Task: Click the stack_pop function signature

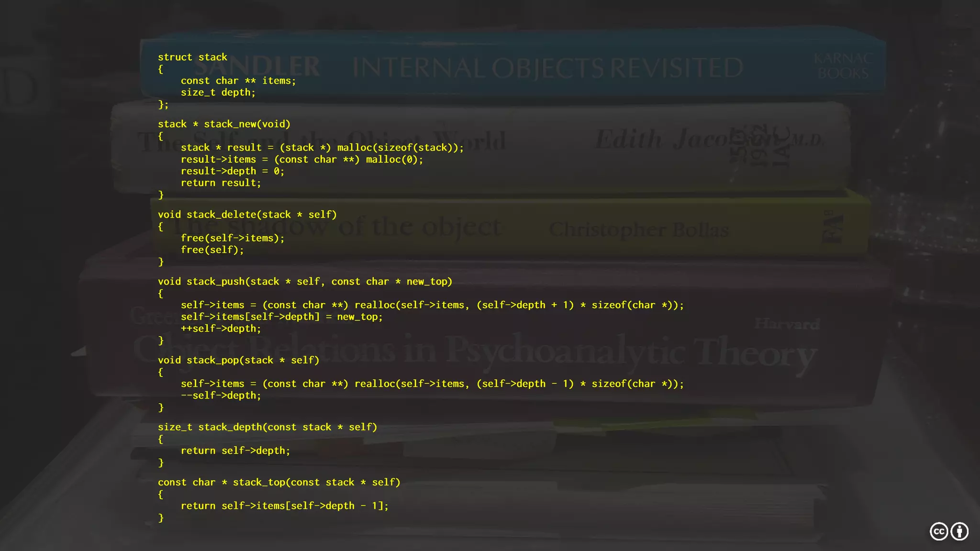Action: coord(238,360)
